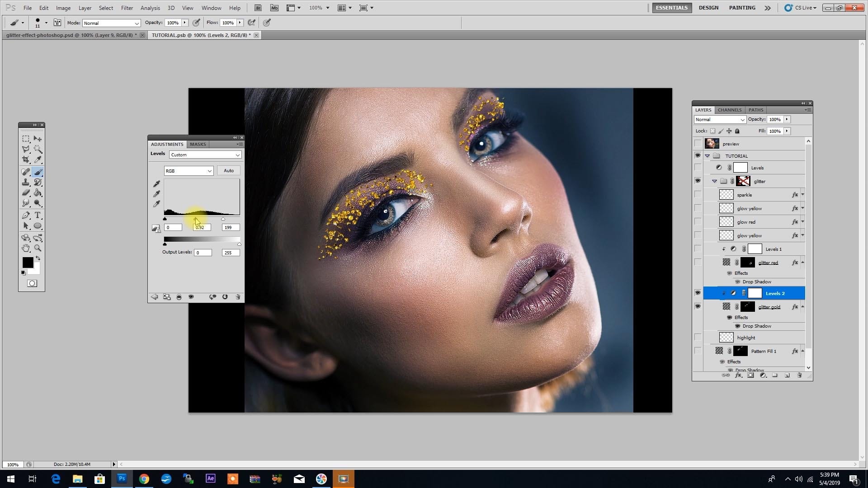The image size is (868, 488).
Task: Swap foreground and background colors
Action: click(38, 258)
